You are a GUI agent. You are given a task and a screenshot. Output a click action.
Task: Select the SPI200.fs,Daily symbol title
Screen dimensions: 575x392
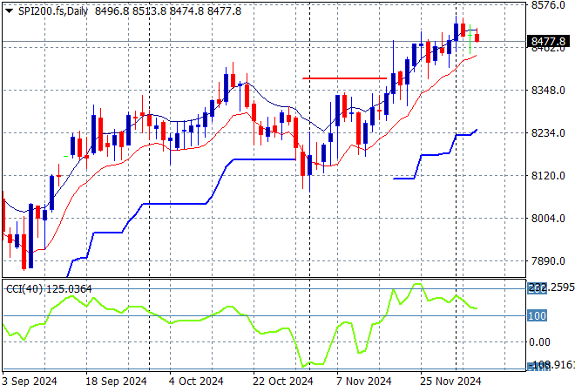[x=53, y=11]
